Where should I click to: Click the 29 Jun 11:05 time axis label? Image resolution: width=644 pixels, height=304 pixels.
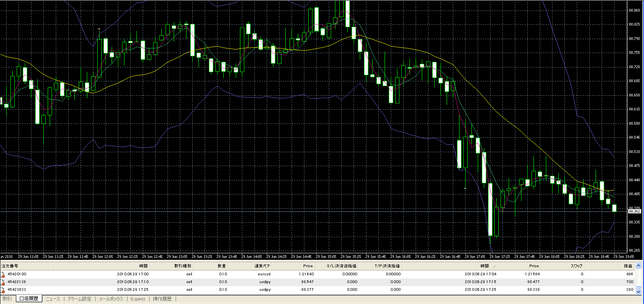coord(28,256)
